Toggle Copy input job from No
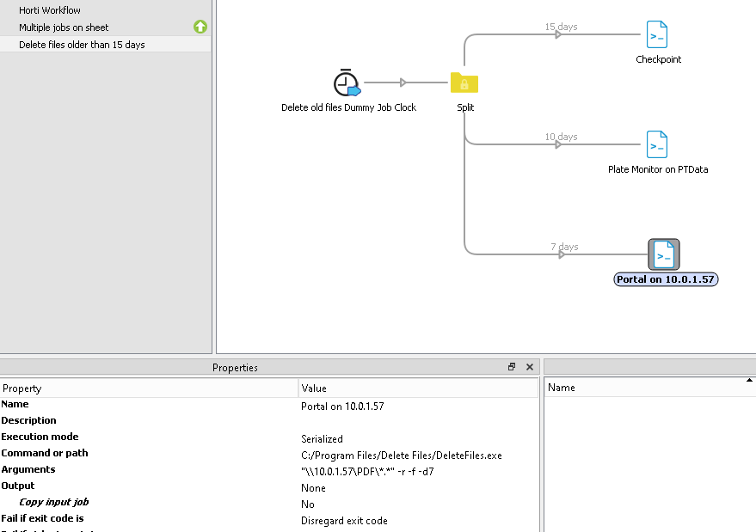This screenshot has width=756, height=532. click(307, 504)
